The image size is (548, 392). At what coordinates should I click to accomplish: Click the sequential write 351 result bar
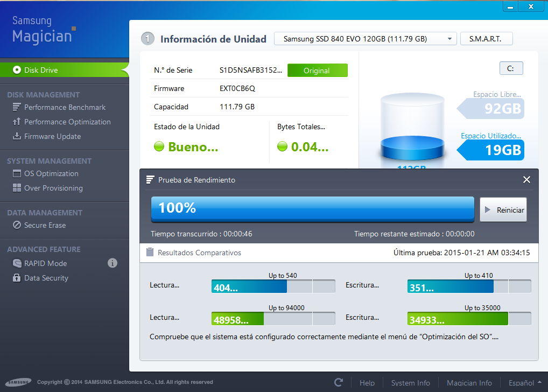(x=469, y=286)
